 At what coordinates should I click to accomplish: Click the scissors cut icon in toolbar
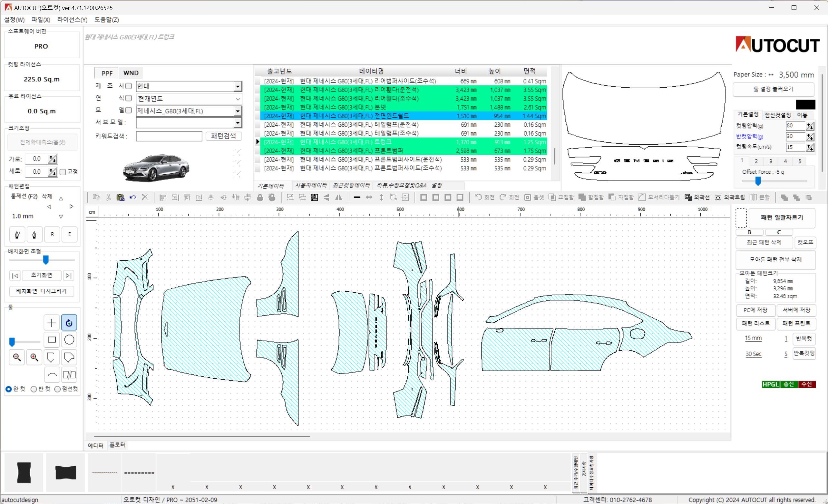[109, 197]
